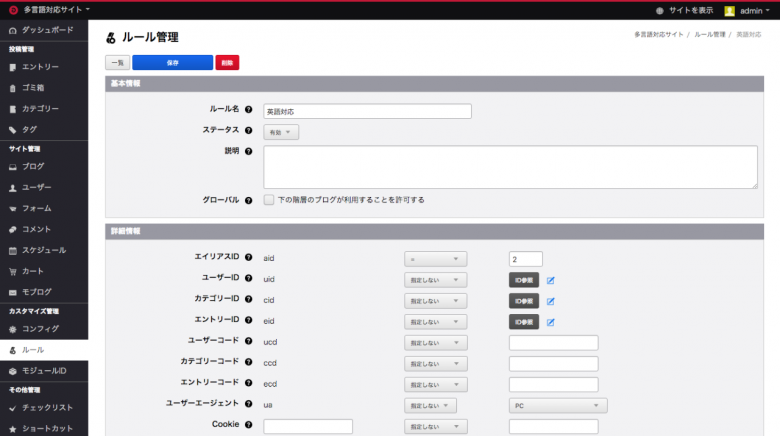Expand the PC user agent dropdown
Image resolution: width=780 pixels, height=436 pixels.
(558, 406)
